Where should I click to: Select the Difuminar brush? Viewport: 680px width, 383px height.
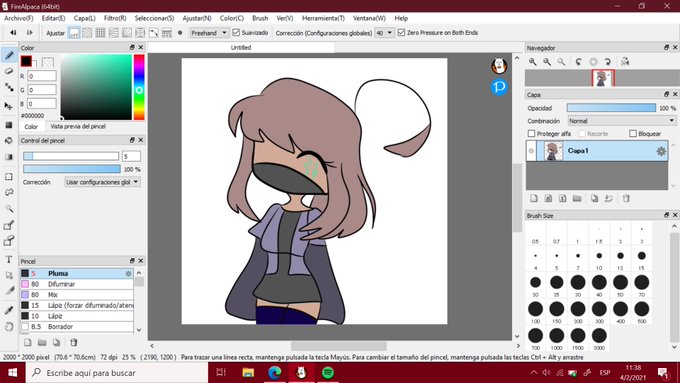pyautogui.click(x=76, y=284)
